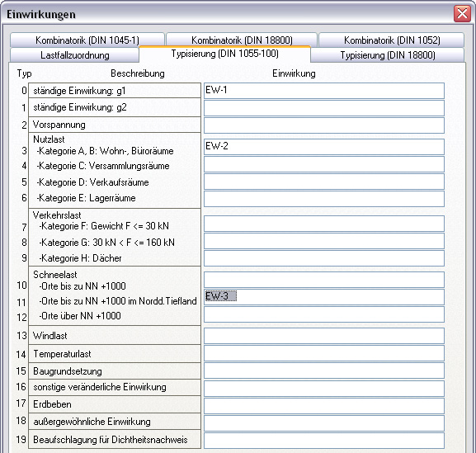Click the 'Temperaturlast' description cell
476x453 pixels.
tap(115, 354)
